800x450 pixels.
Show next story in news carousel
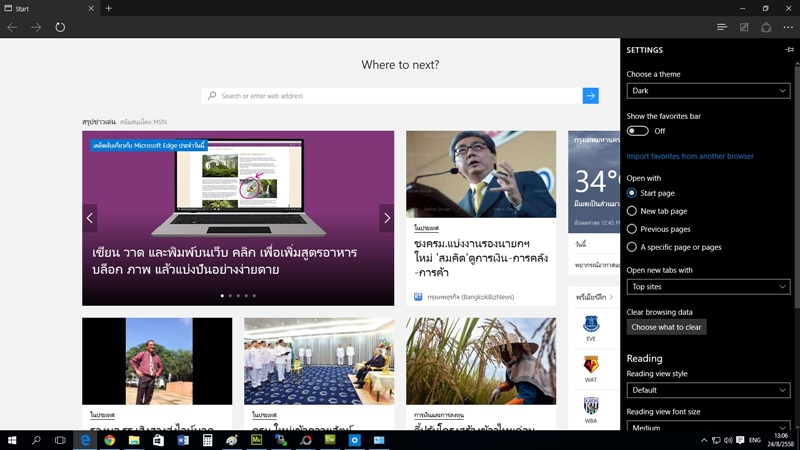pos(387,218)
